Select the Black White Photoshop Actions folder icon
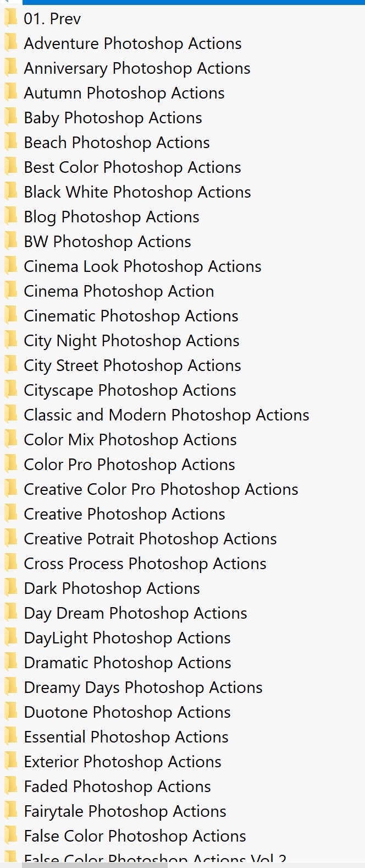 (x=10, y=192)
